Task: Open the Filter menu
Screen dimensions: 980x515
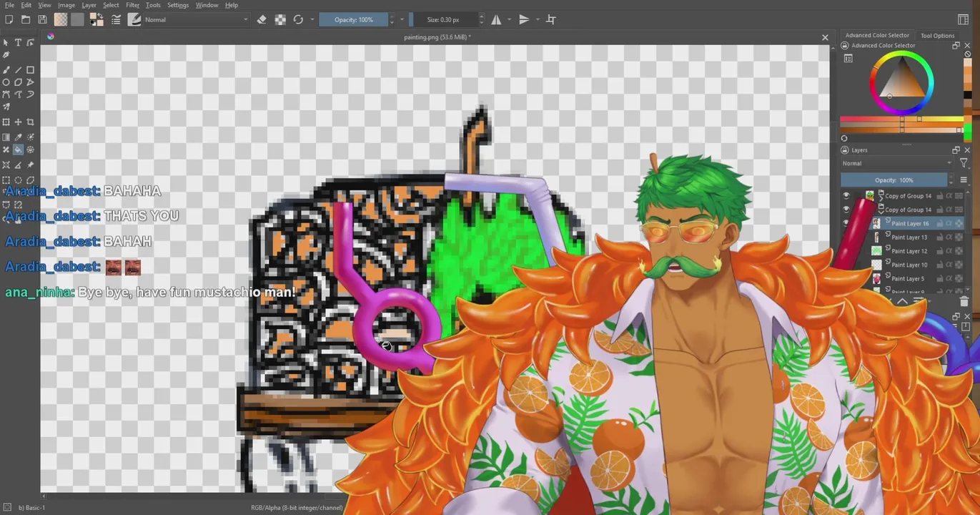Action: pos(132,5)
